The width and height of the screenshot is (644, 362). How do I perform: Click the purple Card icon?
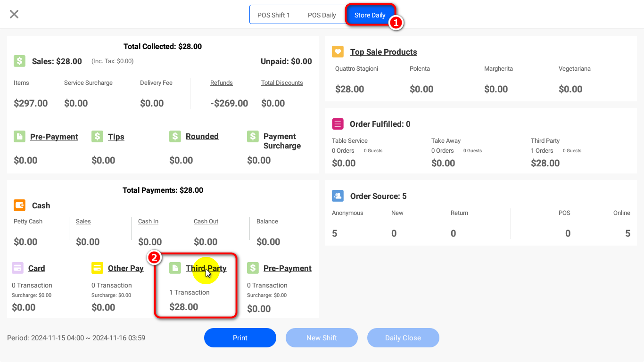17,268
